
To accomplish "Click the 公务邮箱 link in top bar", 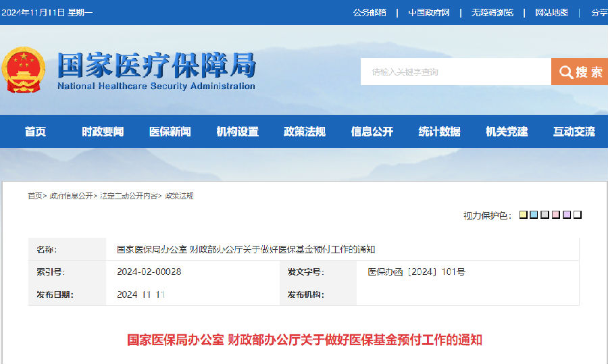I will click(x=370, y=12).
